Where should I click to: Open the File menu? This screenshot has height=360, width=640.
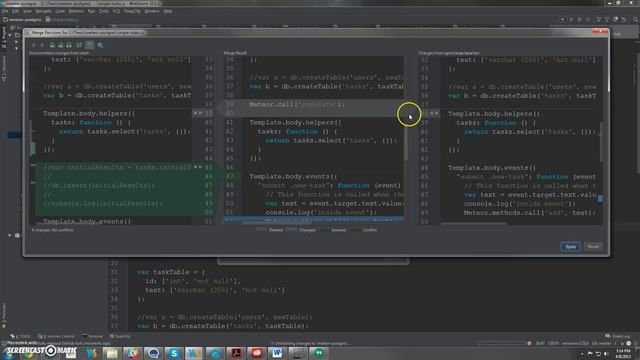pyautogui.click(x=5, y=11)
